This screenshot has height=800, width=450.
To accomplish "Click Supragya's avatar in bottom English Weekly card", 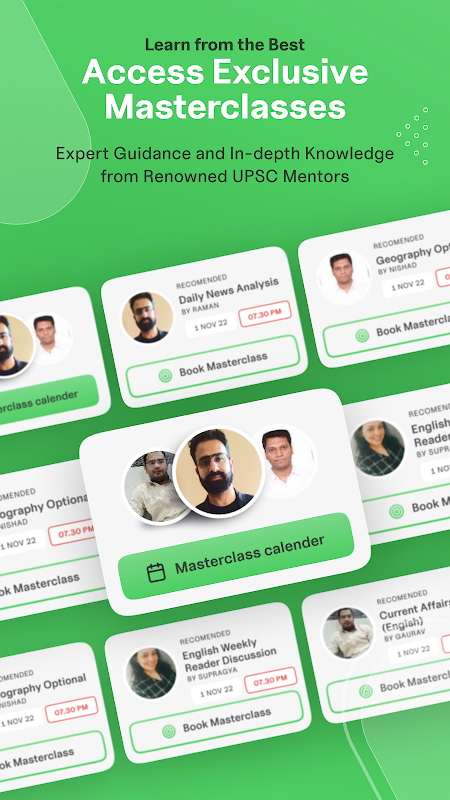I will (x=151, y=673).
